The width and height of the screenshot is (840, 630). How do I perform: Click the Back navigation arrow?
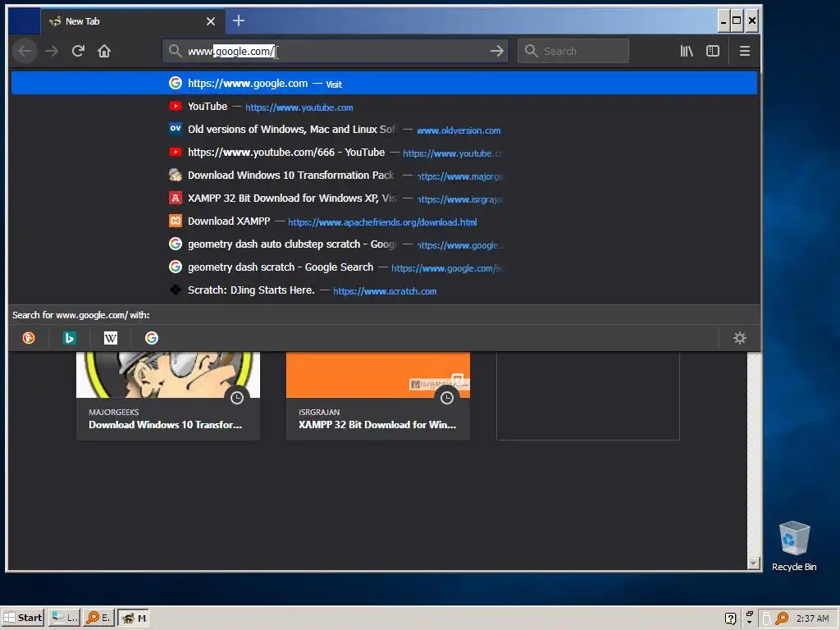[x=25, y=51]
